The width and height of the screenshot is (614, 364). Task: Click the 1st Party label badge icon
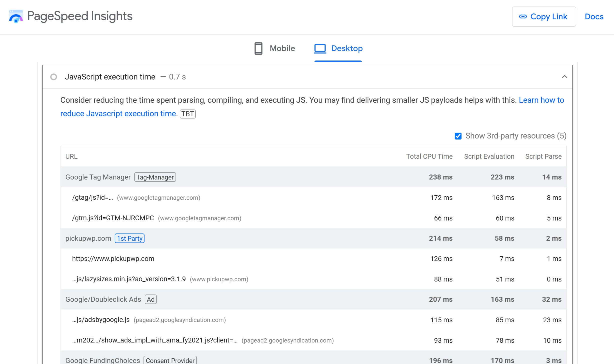click(130, 238)
